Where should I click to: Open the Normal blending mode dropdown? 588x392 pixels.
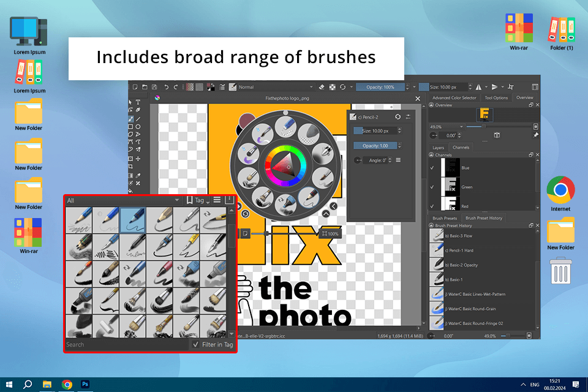[276, 87]
